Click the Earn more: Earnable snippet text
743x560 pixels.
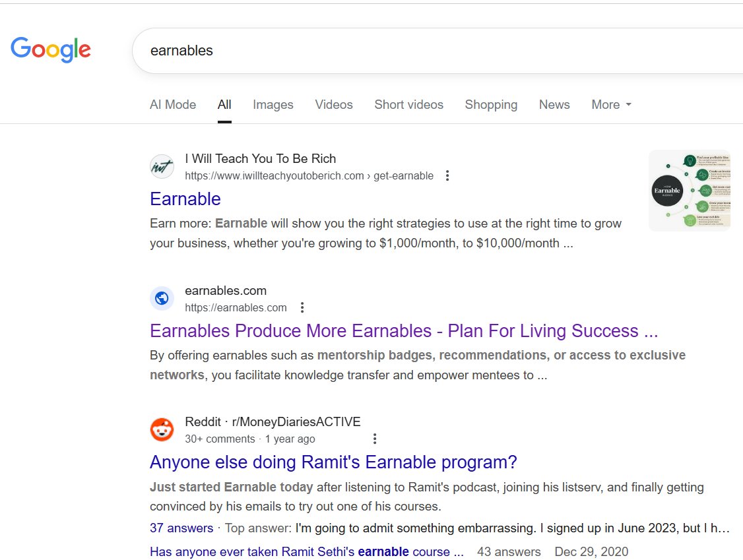tap(385, 233)
